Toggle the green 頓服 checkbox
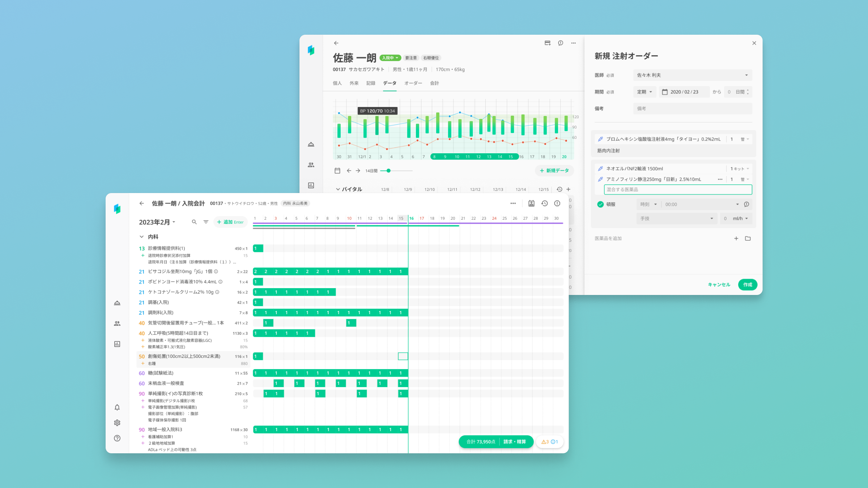This screenshot has width=868, height=488. coord(600,204)
